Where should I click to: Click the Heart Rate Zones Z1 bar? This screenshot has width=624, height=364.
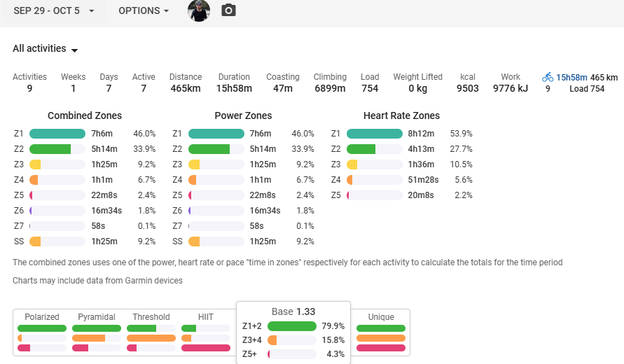[x=375, y=134]
